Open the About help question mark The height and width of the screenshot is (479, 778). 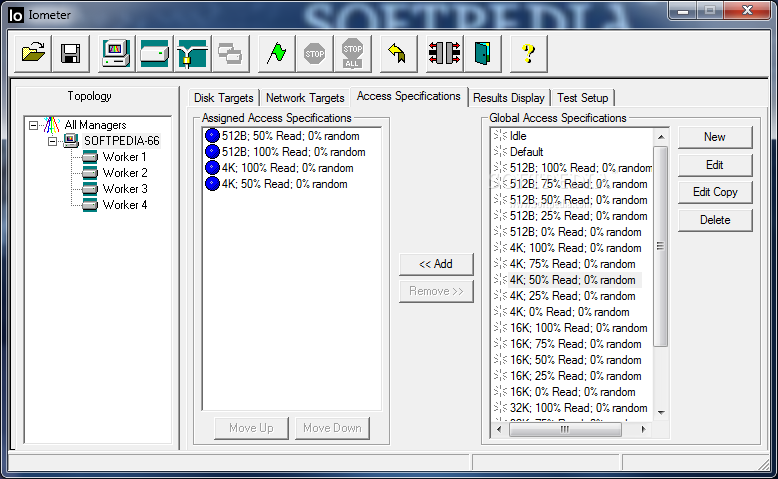(528, 54)
